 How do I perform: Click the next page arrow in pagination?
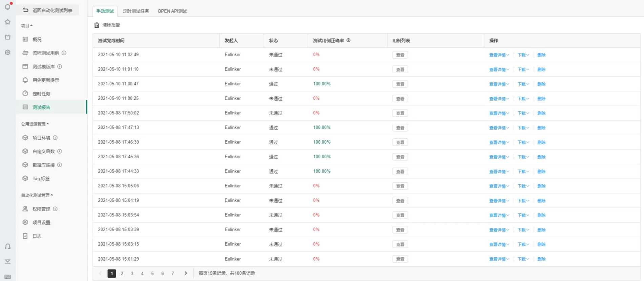click(x=186, y=273)
